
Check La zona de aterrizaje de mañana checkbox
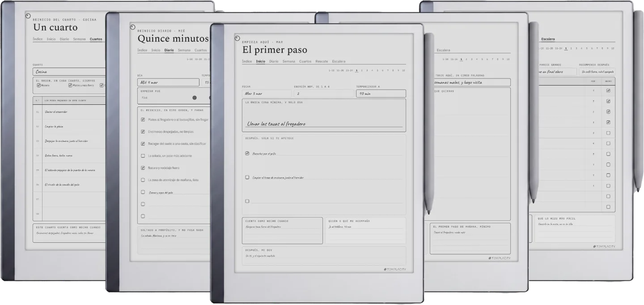(143, 180)
